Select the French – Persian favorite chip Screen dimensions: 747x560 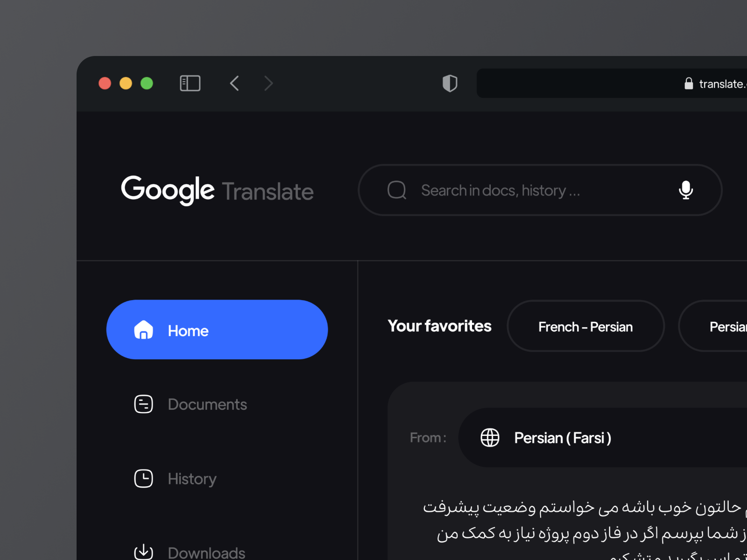585,326
